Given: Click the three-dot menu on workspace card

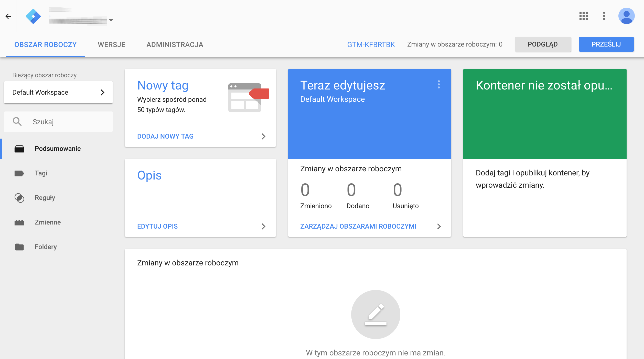Looking at the screenshot, I should click(x=439, y=84).
